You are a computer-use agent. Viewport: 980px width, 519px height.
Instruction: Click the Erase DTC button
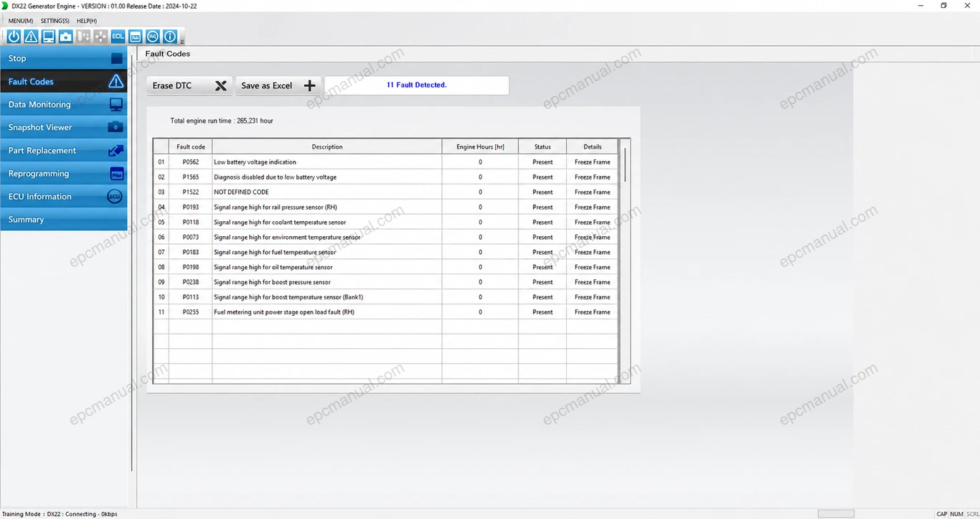click(x=190, y=85)
